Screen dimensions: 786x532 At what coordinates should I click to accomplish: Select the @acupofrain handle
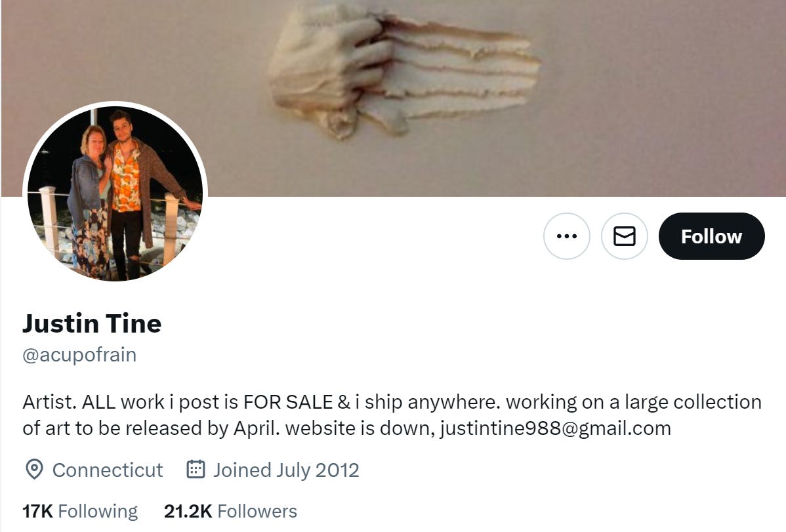pyautogui.click(x=79, y=355)
